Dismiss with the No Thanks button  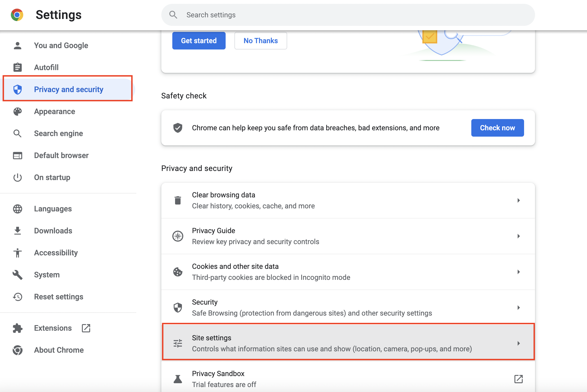coord(261,41)
